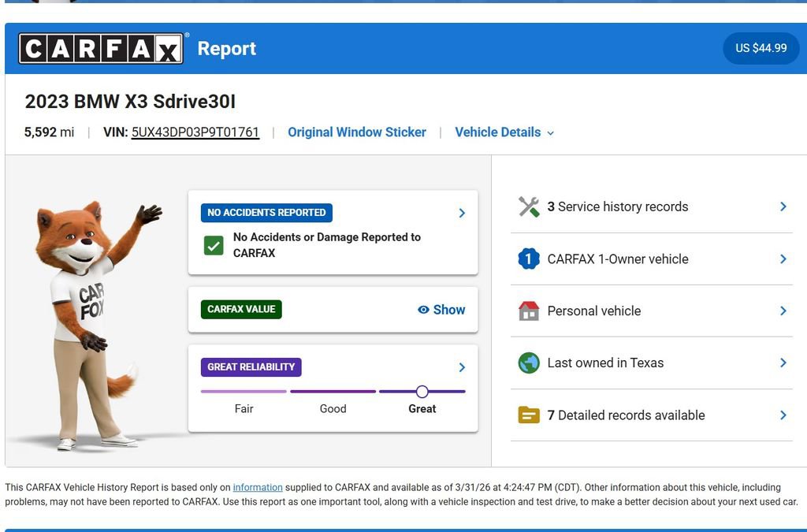Screen dimensions: 807x532
Task: Expand the Vehicle Details dropdown
Action: (504, 132)
